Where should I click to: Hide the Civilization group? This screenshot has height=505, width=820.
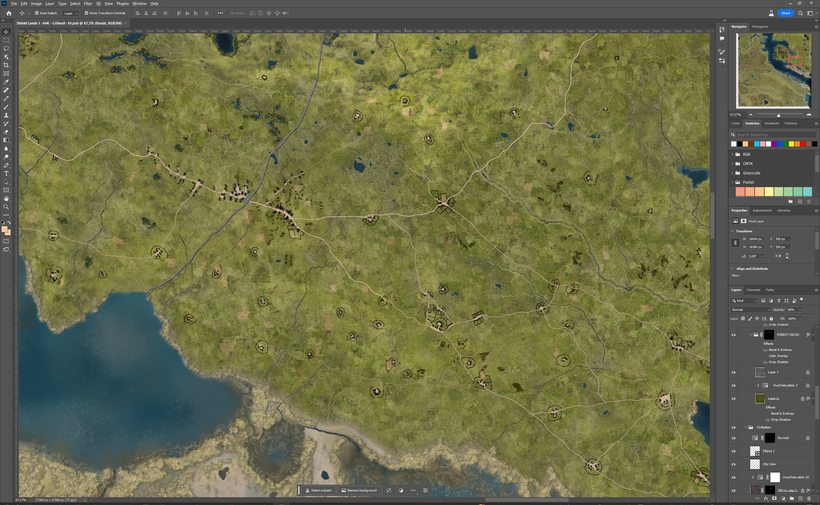(733, 428)
